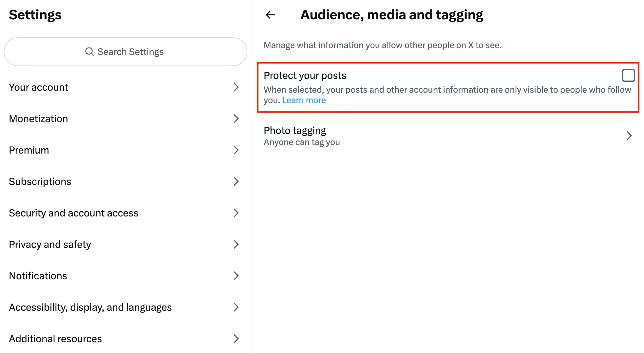Open Security and account access
Screen dimensions: 644x353
tap(74, 213)
